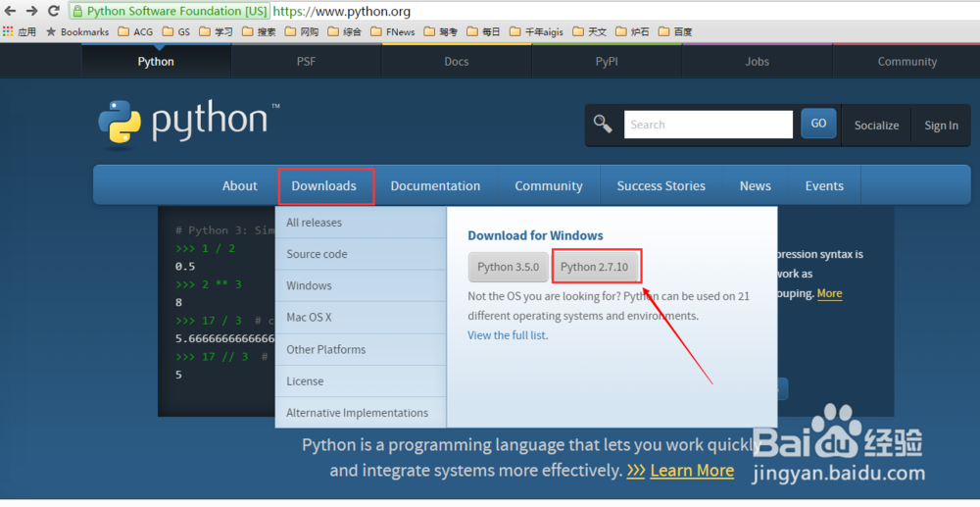Select Source code in Downloads menu
This screenshot has height=507, width=980.
pyautogui.click(x=361, y=254)
